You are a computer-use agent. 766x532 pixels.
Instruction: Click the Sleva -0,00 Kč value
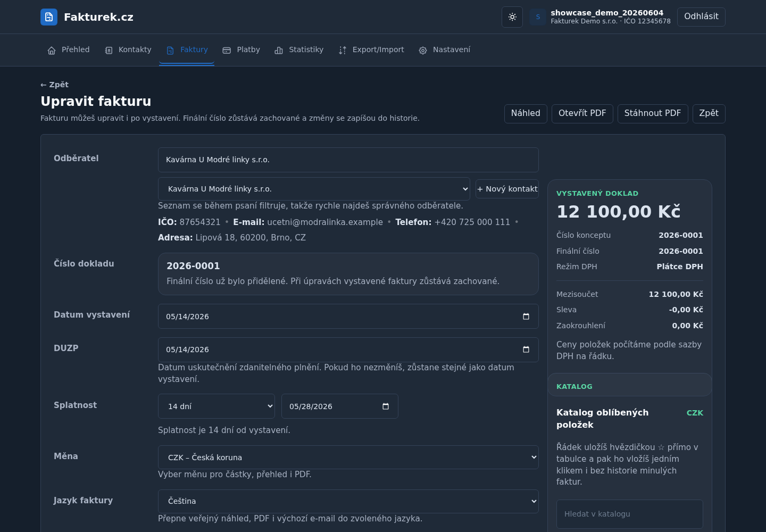click(686, 310)
